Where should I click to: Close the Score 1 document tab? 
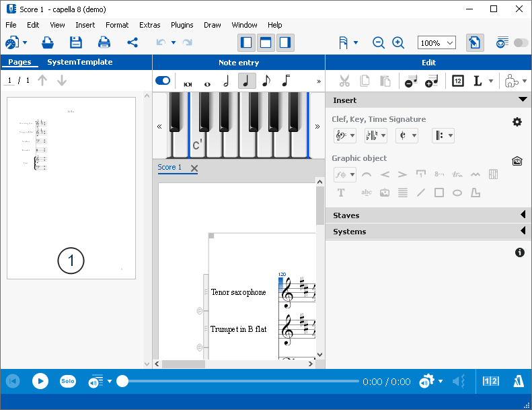click(x=194, y=168)
